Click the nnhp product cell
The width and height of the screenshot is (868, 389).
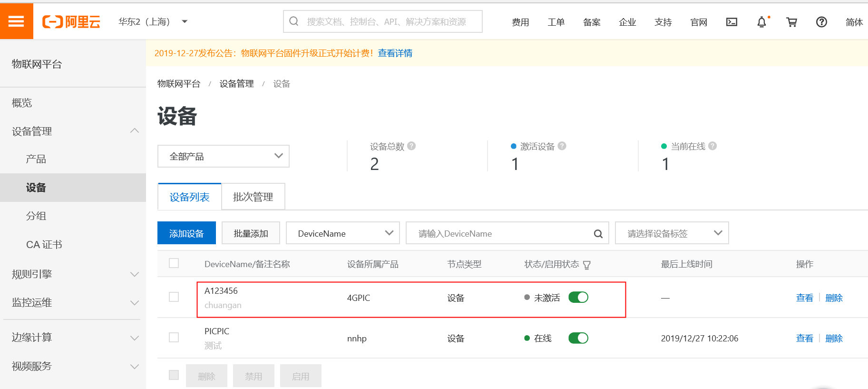pyautogui.click(x=357, y=339)
